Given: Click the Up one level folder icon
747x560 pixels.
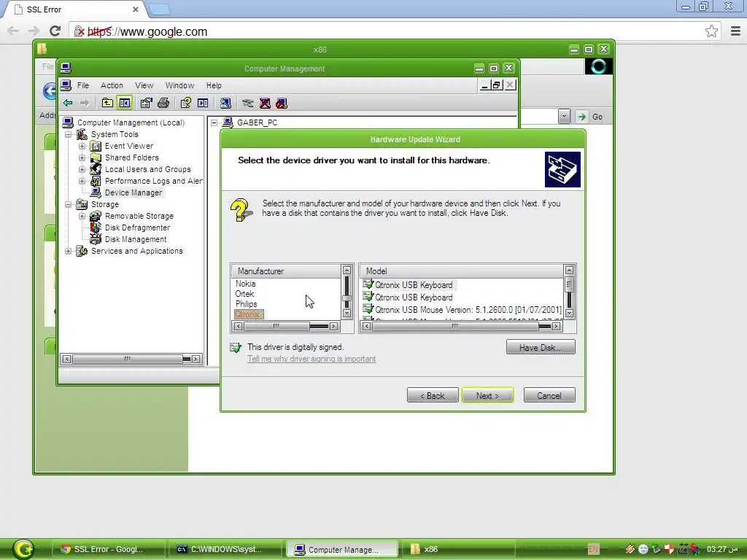Looking at the screenshot, I should click(x=107, y=103).
